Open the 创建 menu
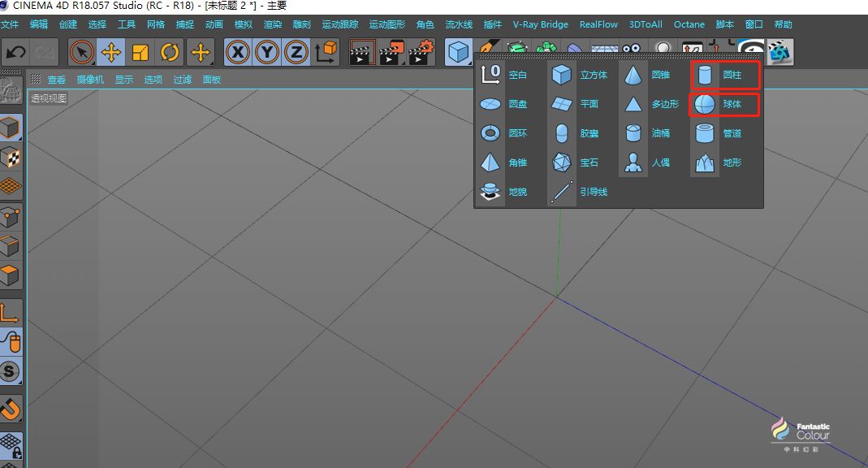This screenshot has width=868, height=468. pyautogui.click(x=68, y=24)
